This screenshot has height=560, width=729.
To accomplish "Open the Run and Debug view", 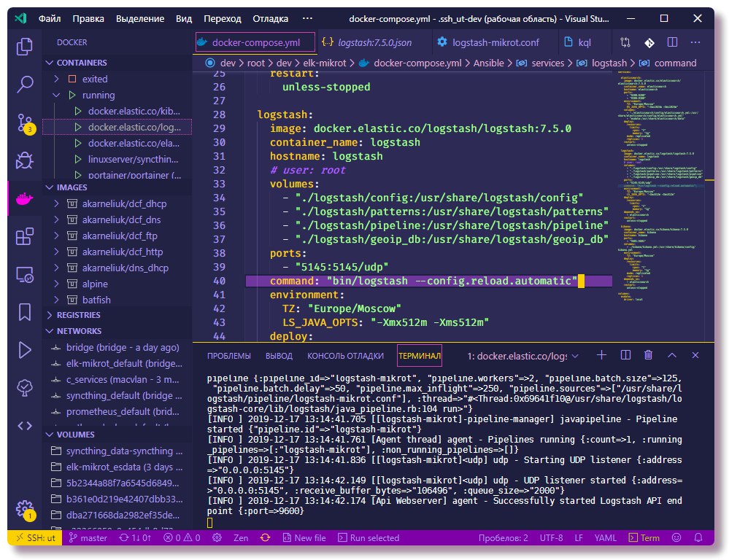I will pyautogui.click(x=24, y=160).
